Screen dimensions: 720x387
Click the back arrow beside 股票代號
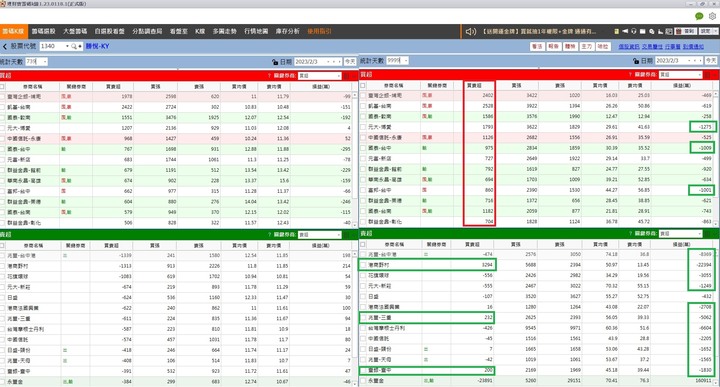[x=5, y=46]
